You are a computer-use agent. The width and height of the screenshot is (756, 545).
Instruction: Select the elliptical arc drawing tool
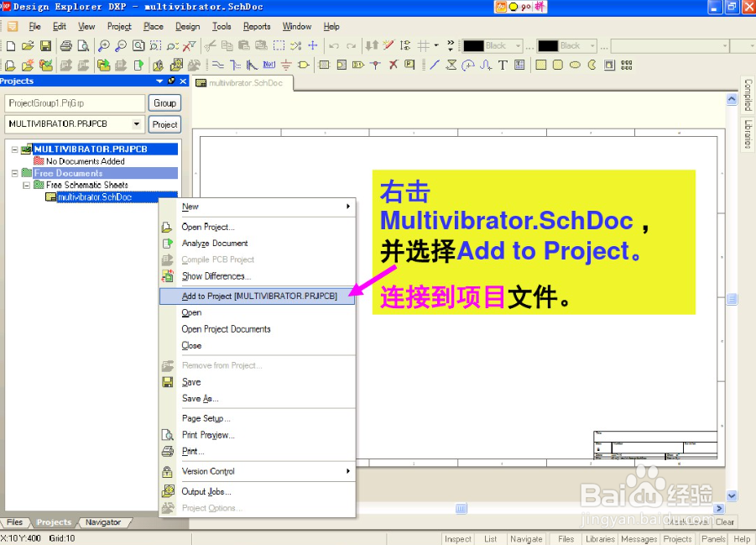(468, 65)
